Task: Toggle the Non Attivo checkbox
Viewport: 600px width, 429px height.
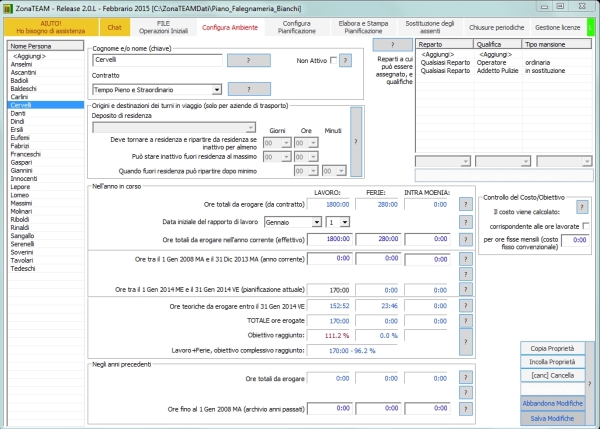Action: (x=333, y=60)
